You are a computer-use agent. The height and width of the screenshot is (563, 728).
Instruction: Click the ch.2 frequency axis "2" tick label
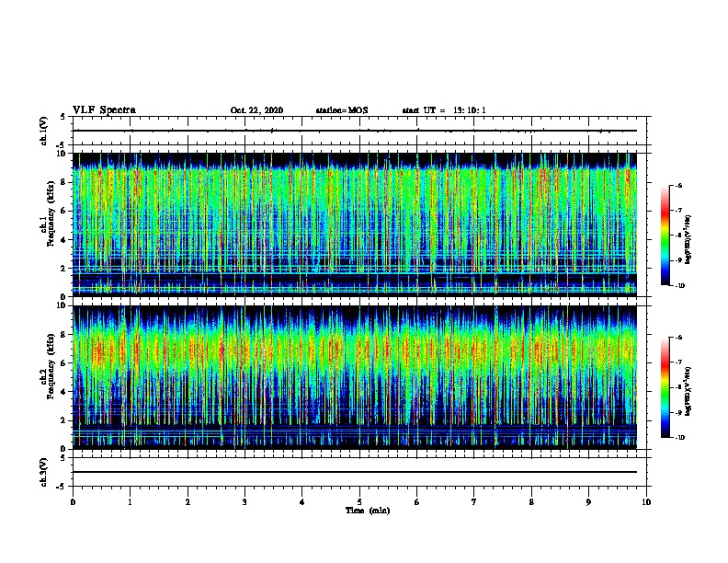pyautogui.click(x=64, y=420)
